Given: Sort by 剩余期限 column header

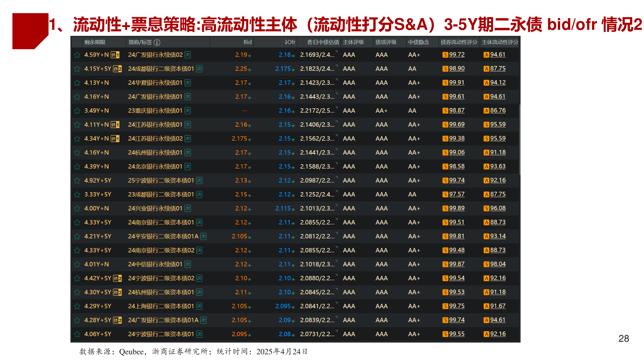Looking at the screenshot, I should tap(95, 42).
